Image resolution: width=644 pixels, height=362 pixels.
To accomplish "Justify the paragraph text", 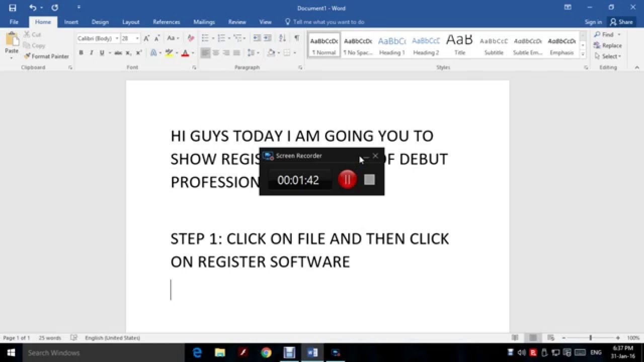I will (x=236, y=53).
